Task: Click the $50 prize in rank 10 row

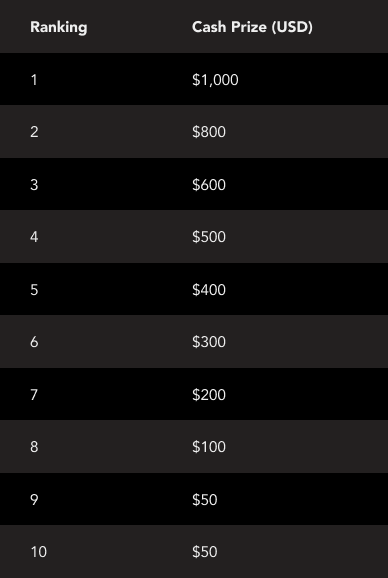Action: [205, 552]
